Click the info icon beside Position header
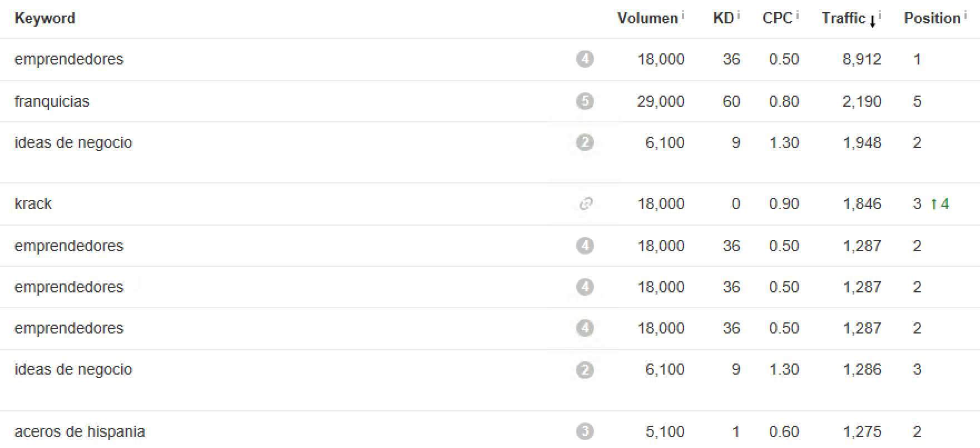The image size is (980, 448). pos(965,14)
